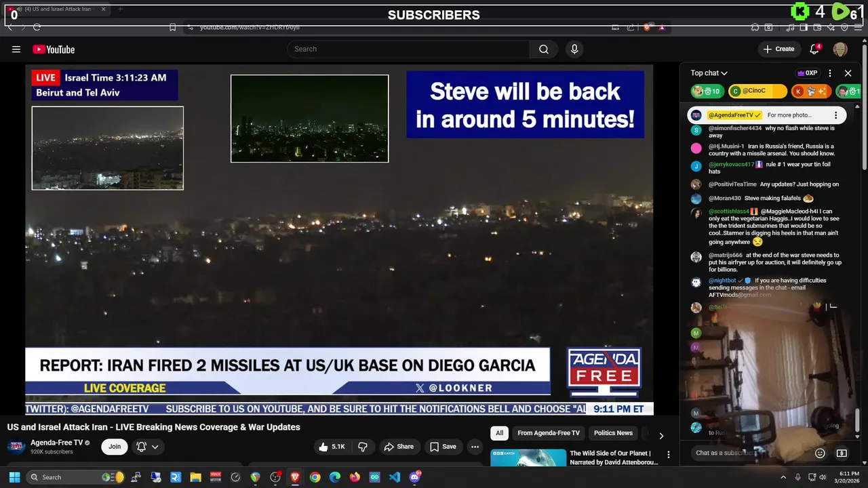Click the live video player
The height and width of the screenshot is (488, 868).
(339, 239)
